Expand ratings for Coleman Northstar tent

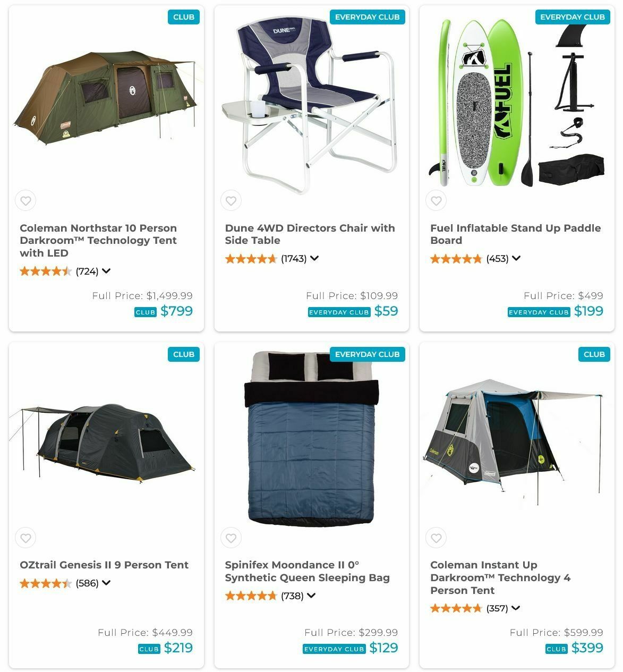pos(106,271)
